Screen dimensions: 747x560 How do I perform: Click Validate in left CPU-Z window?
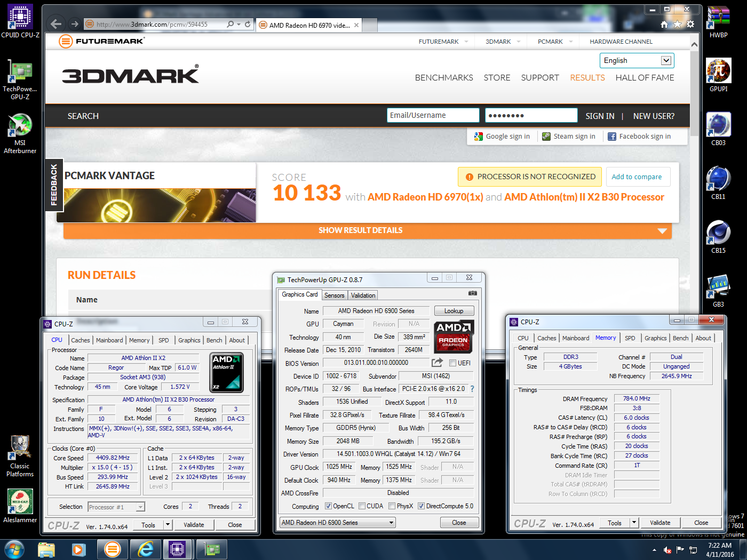coord(194,525)
